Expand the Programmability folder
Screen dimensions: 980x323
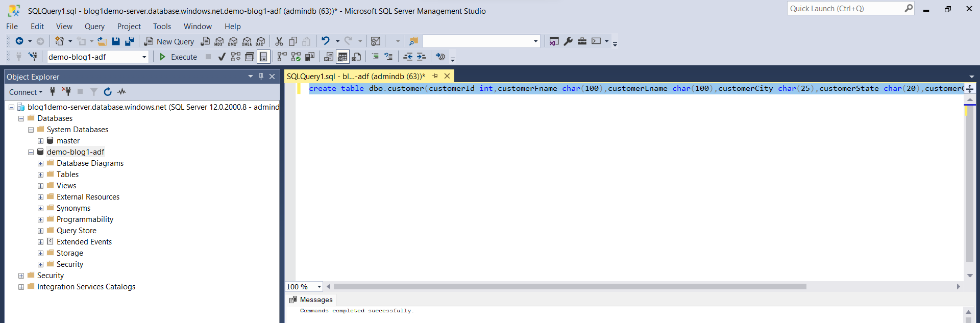point(40,219)
